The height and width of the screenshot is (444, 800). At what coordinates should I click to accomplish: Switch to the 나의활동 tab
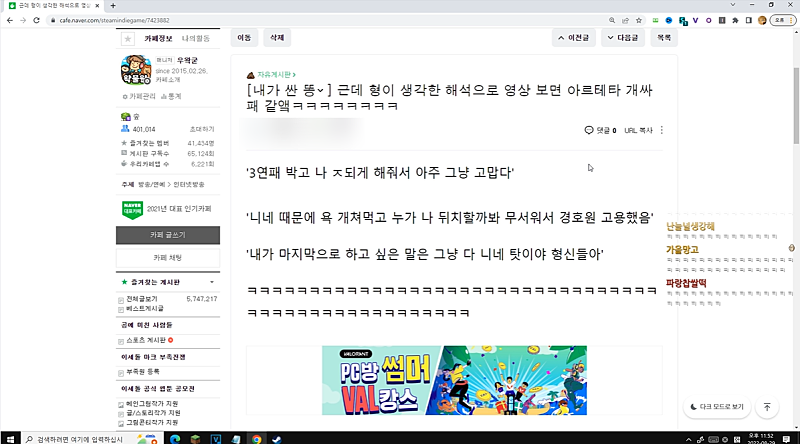click(196, 39)
